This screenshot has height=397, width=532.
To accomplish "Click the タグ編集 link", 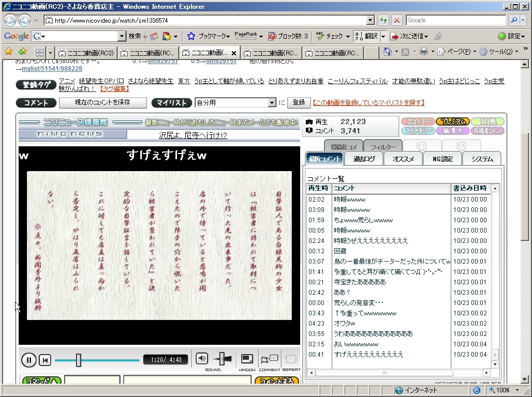I will 114,89.
